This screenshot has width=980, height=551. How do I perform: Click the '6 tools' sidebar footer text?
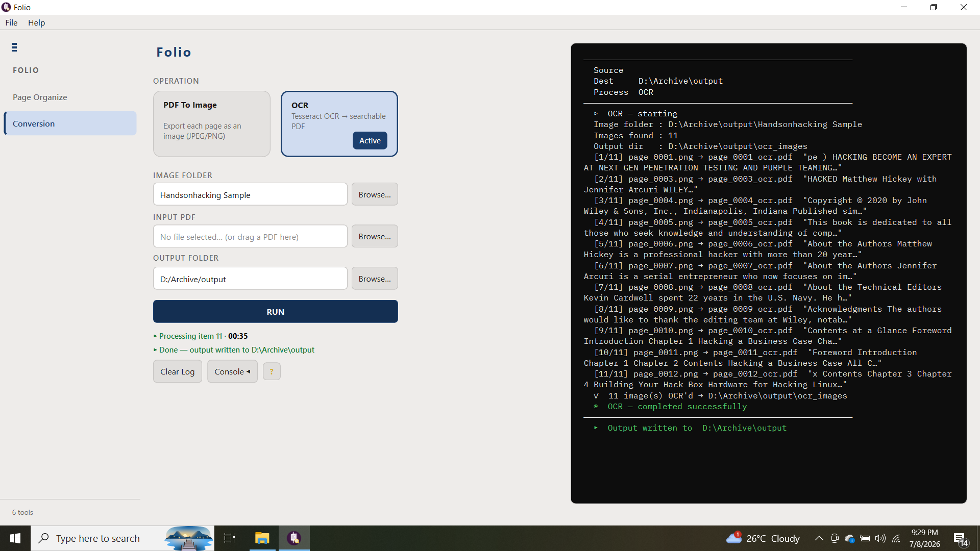coord(22,512)
